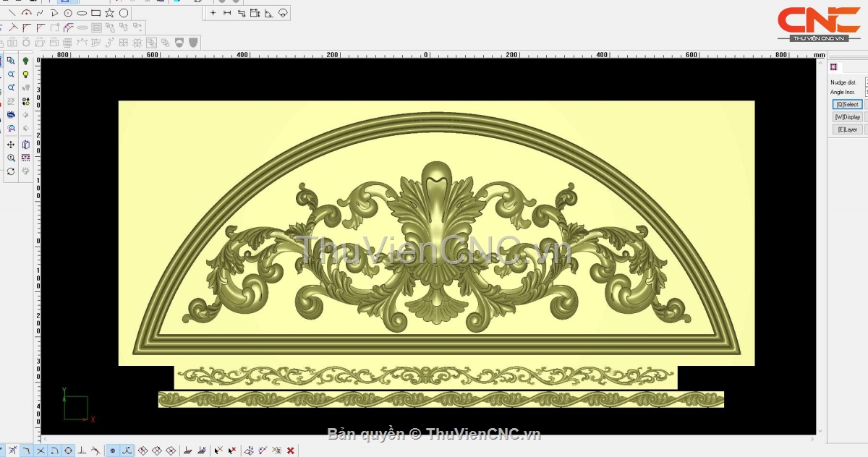Click the linear dimension measure icon

pyautogui.click(x=227, y=13)
